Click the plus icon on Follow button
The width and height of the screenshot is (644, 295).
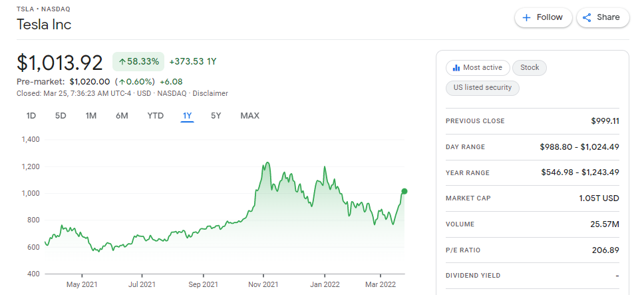pos(526,18)
